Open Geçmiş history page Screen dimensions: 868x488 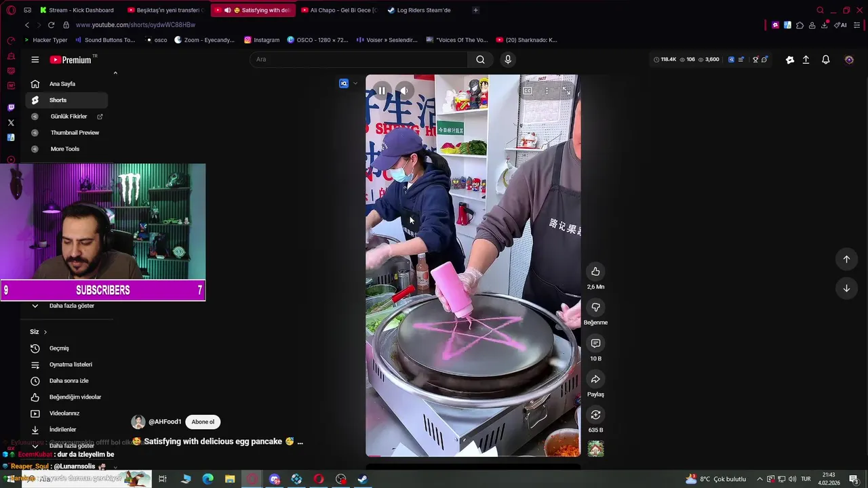tap(66, 348)
